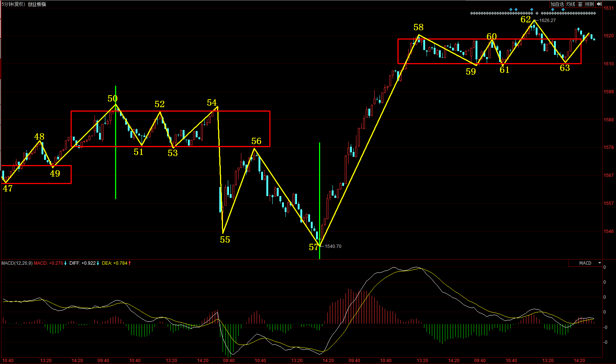The image size is (616, 364).
Task: Click the jump-to-end arrow icon
Action: click(x=599, y=4)
